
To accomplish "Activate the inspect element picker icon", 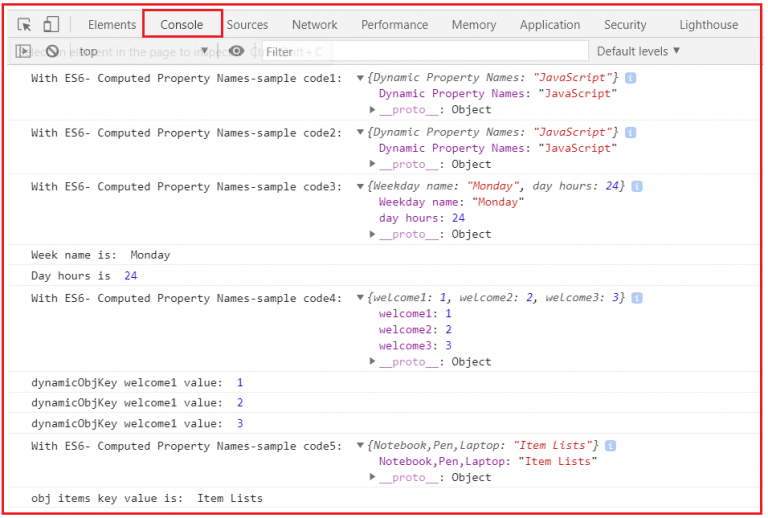I will click(24, 24).
